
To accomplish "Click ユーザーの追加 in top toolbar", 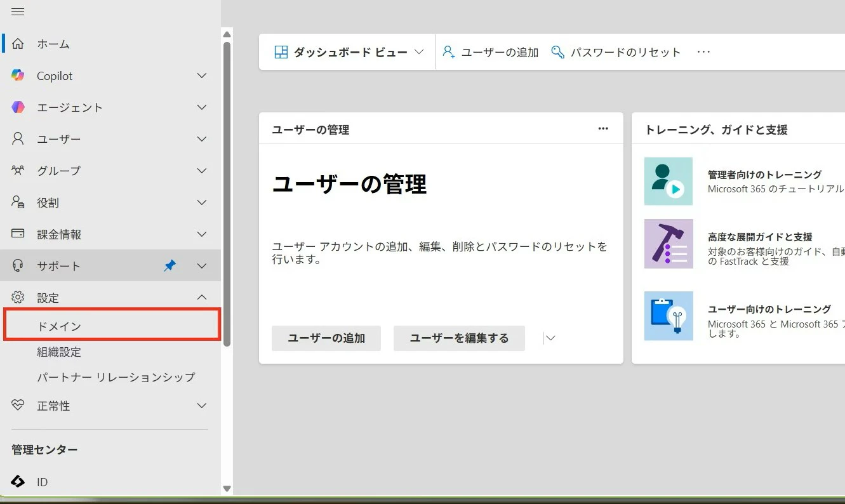I will tap(491, 52).
